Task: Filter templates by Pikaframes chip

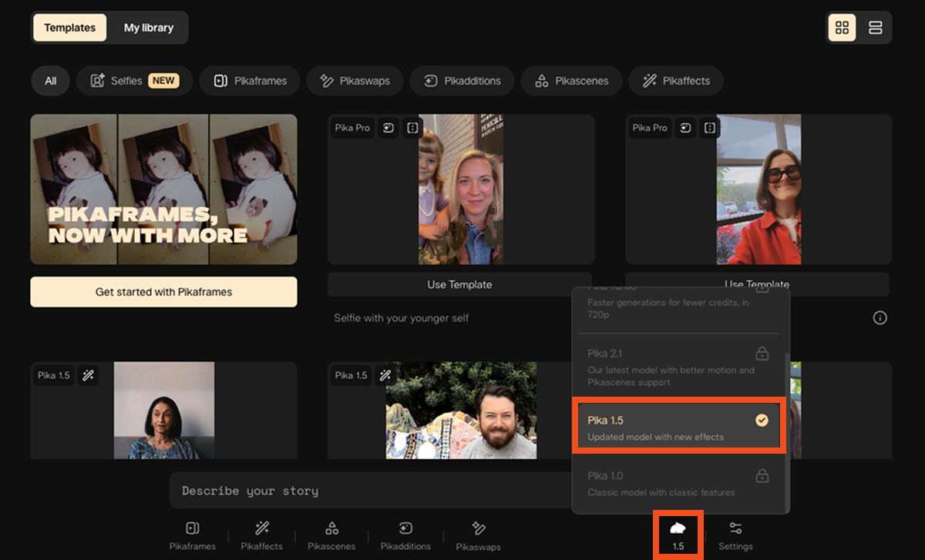Action: click(250, 81)
